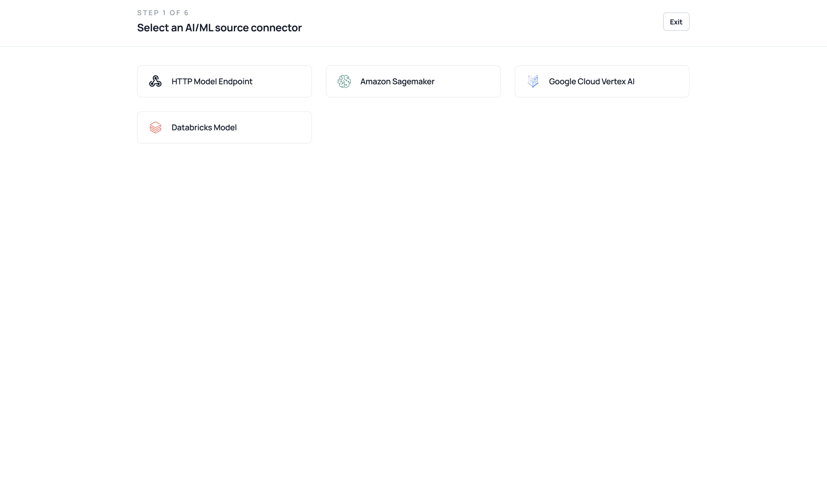Click the 'Amazon Sagemaker' label text
The height and width of the screenshot is (504, 827).
[x=397, y=81]
